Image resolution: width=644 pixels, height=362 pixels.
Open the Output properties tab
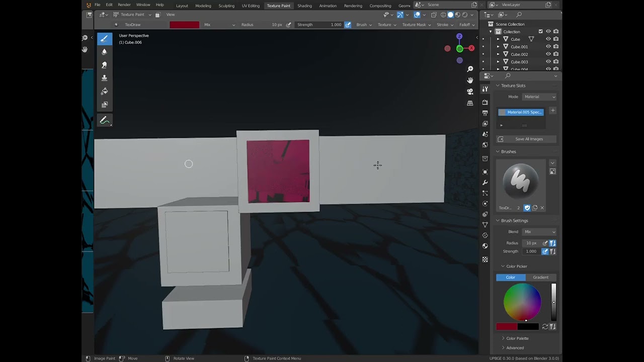(485, 113)
